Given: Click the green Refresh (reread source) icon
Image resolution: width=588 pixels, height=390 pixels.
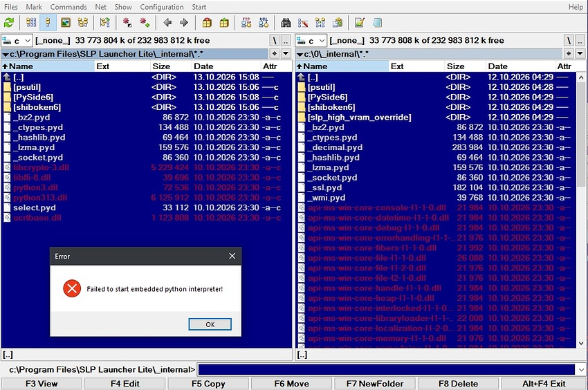Looking at the screenshot, I should pos(8,23).
